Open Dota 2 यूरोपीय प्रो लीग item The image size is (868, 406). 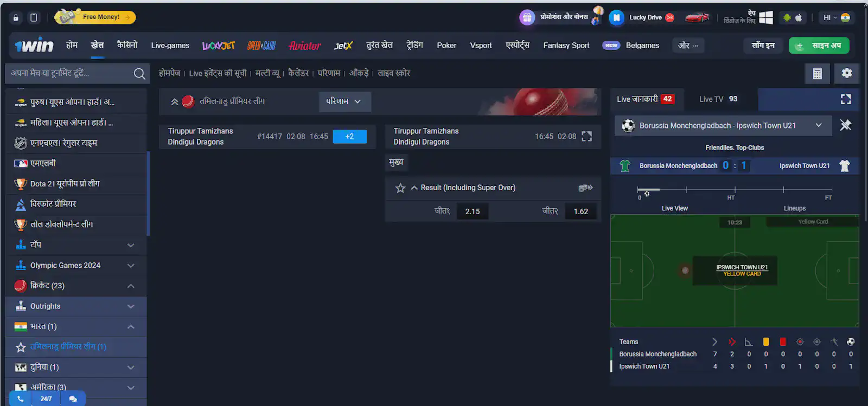[x=76, y=184]
